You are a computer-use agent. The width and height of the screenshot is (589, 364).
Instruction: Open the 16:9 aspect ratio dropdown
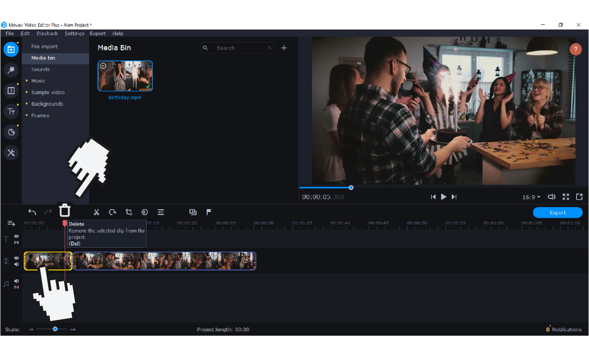(531, 197)
